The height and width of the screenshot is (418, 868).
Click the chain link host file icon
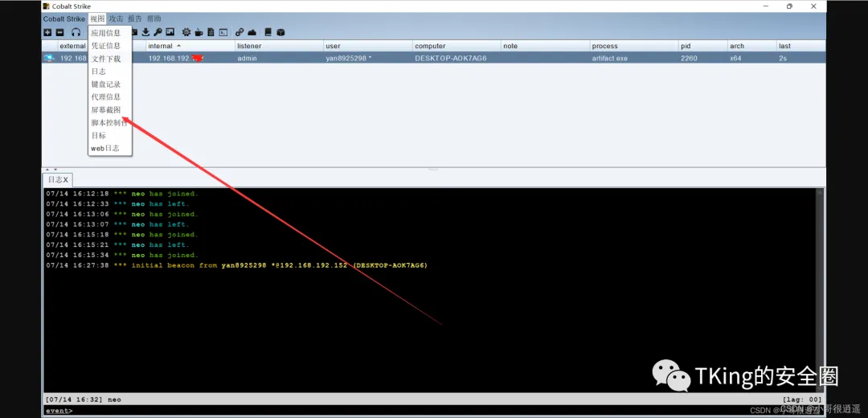click(x=240, y=33)
